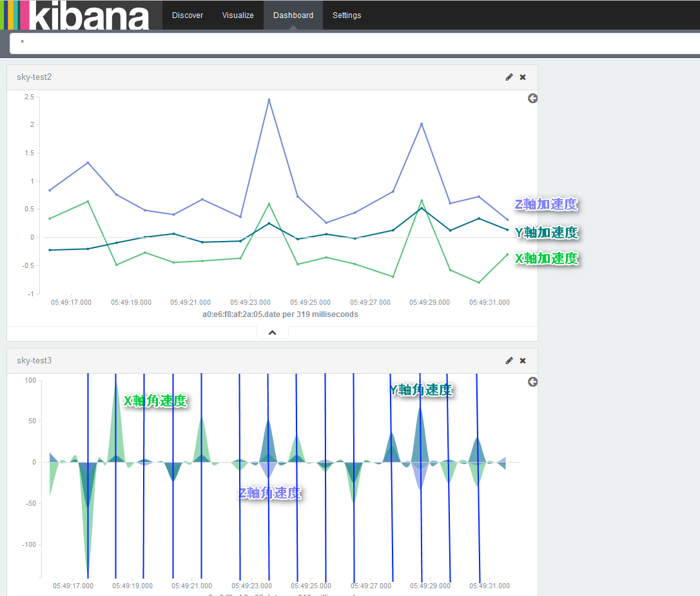
Task: Select the Dashboard tab
Action: coord(293,15)
